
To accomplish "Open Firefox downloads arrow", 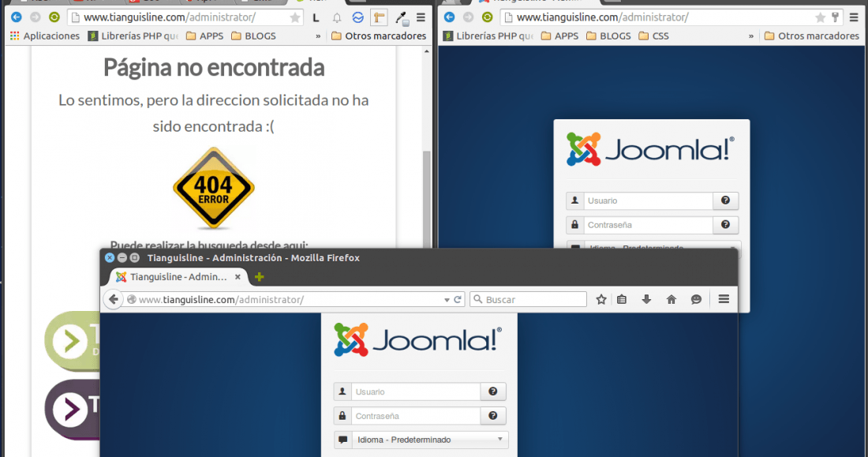I will pyautogui.click(x=646, y=300).
